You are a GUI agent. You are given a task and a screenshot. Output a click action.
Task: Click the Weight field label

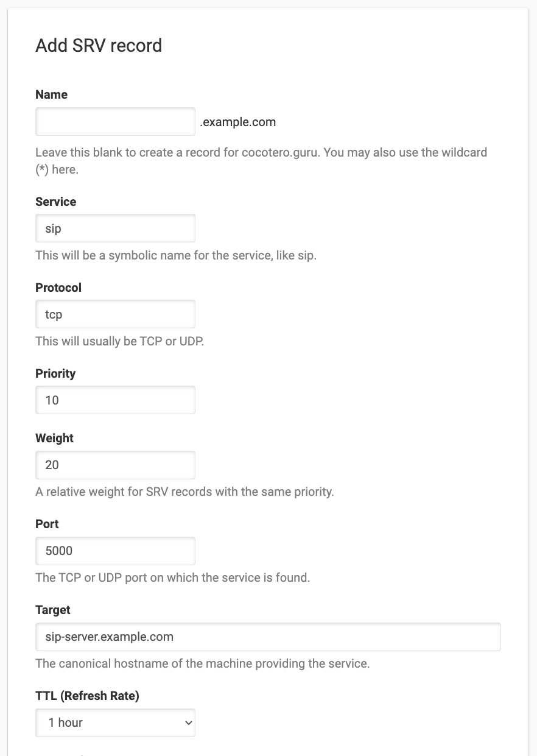click(54, 438)
